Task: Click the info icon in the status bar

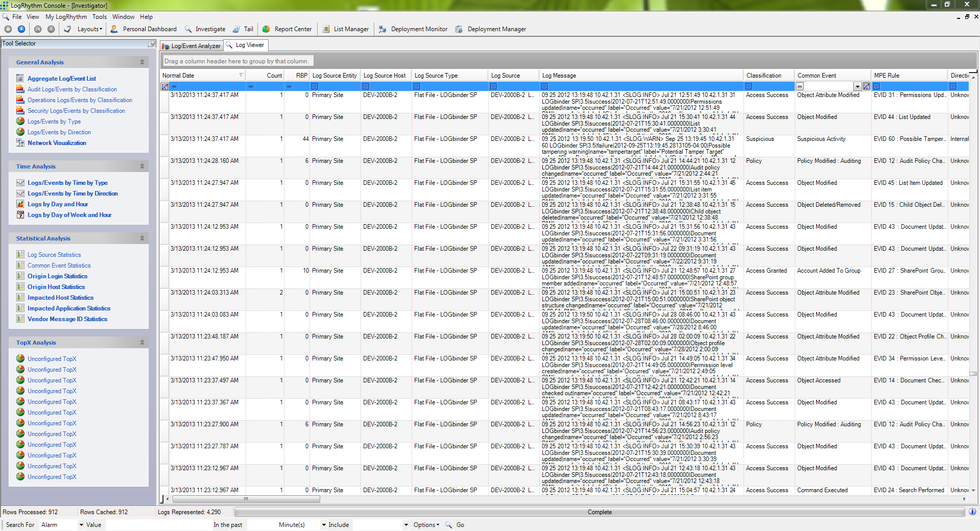Action: pyautogui.click(x=972, y=512)
